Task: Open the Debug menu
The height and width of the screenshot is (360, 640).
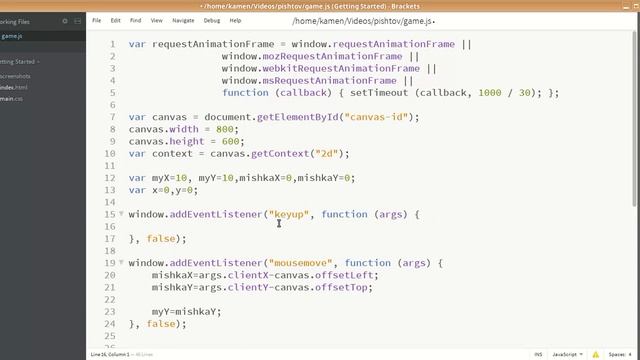Action: click(x=212, y=20)
